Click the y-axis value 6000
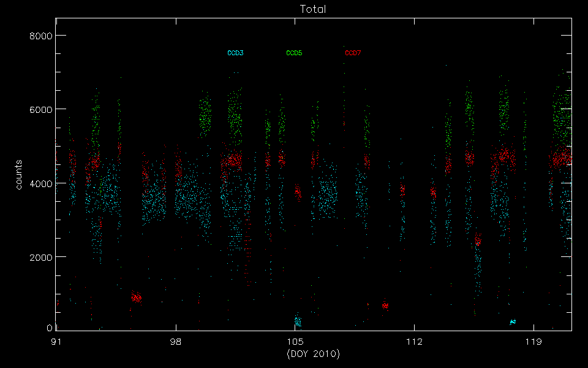The height and width of the screenshot is (368, 588). click(x=41, y=110)
